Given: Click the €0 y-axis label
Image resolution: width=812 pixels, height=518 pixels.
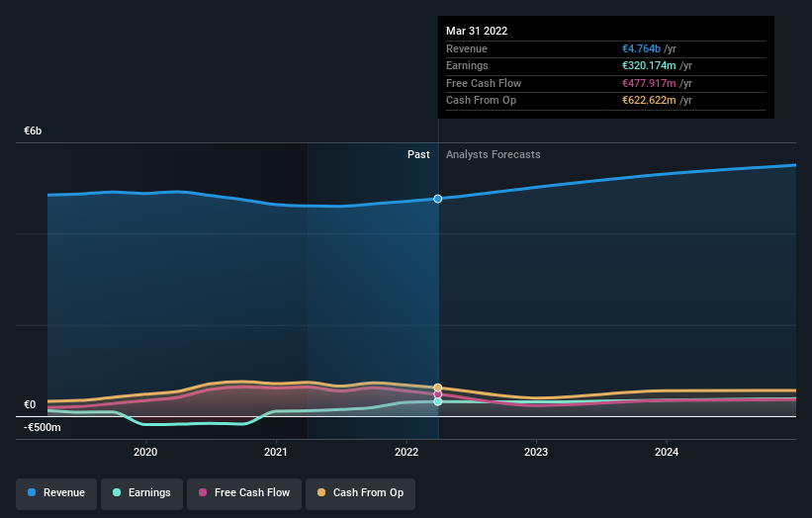Looking at the screenshot, I should 30,404.
